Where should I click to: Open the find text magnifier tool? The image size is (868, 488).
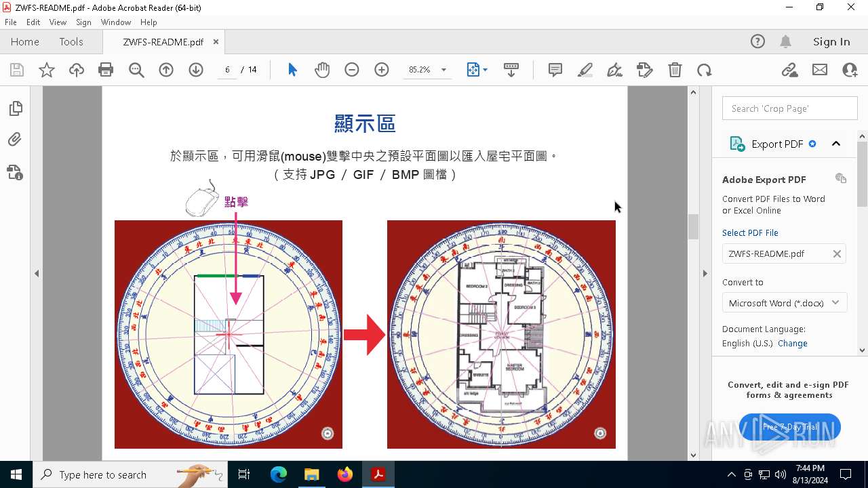click(136, 70)
